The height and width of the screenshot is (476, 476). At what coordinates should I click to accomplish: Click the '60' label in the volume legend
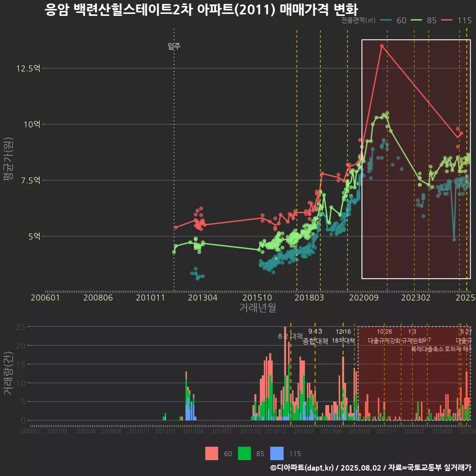228,454
